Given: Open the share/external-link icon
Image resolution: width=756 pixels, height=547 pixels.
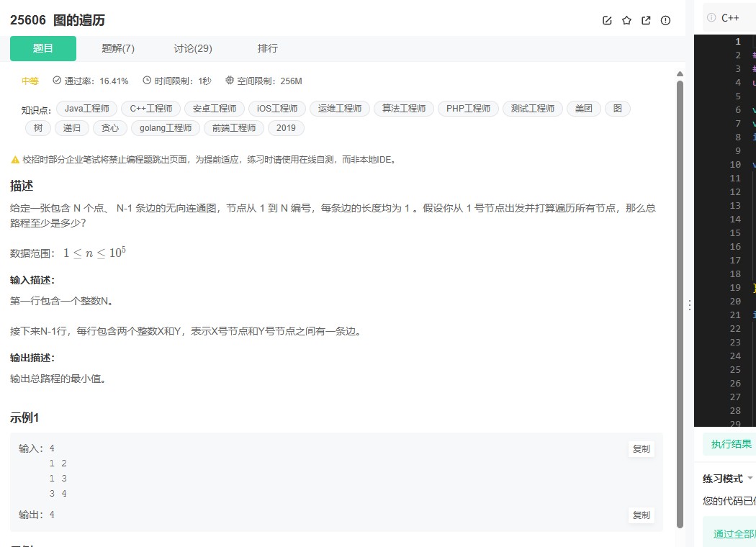Looking at the screenshot, I should click(x=646, y=20).
